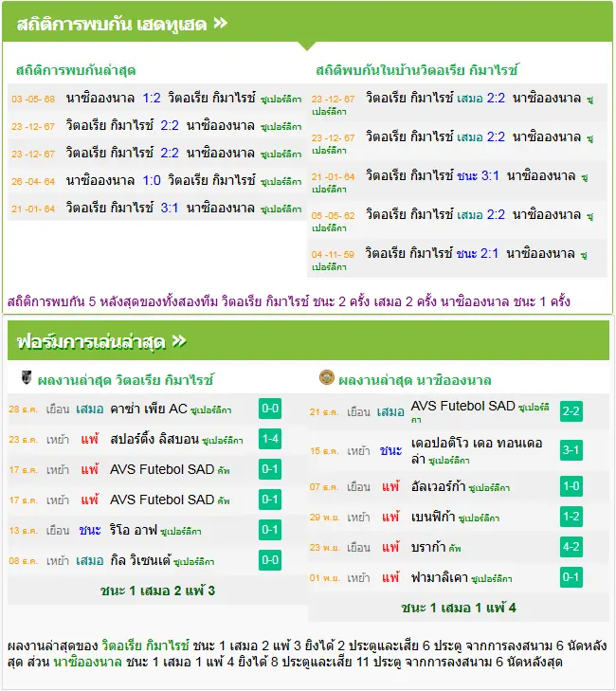Image resolution: width=616 pixels, height=691 pixels.
Task: Open opponent ฟามาลิเคา
Action: tap(440, 578)
